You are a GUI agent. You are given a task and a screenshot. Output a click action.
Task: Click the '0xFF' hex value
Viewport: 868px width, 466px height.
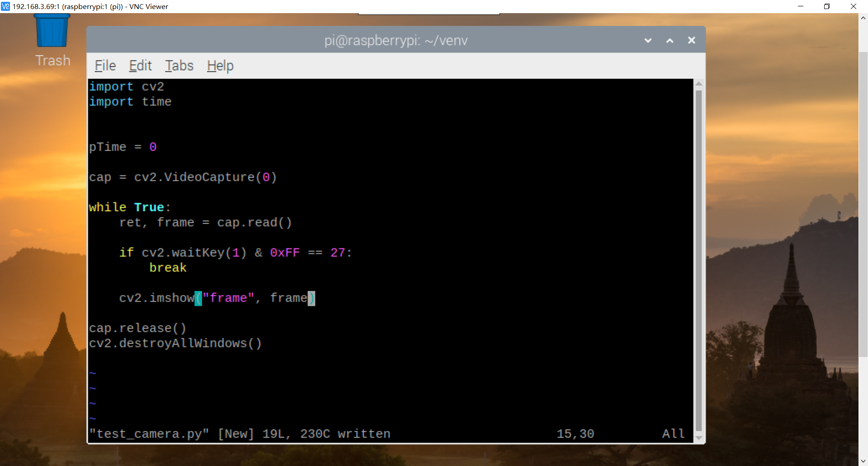(285, 253)
